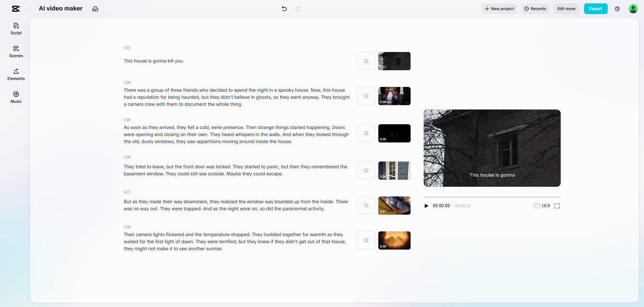
Task: Create a New project
Action: pos(499,9)
